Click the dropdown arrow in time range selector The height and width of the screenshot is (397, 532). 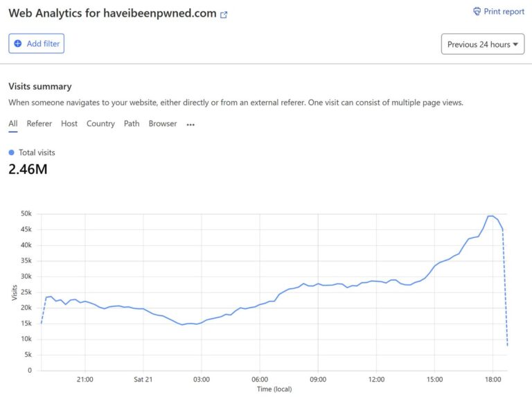click(515, 44)
